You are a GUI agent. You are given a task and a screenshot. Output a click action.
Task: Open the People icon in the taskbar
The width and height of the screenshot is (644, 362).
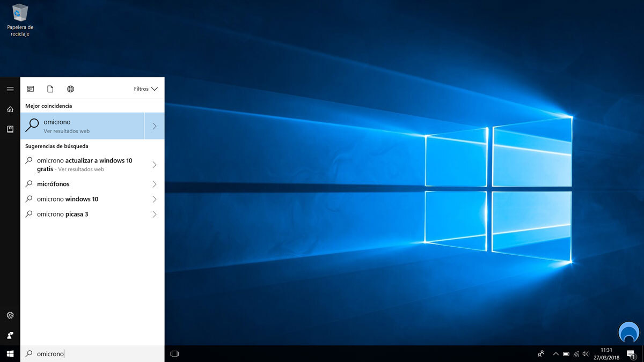[x=540, y=353]
